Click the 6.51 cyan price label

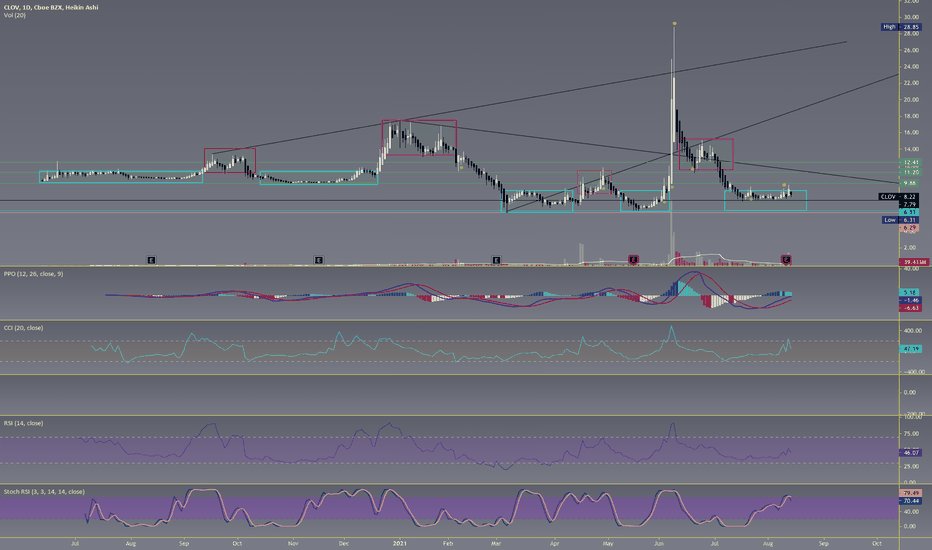point(909,212)
